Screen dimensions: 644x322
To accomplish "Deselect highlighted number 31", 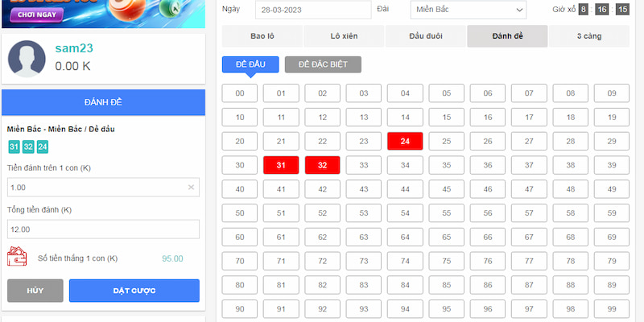I will click(x=281, y=166).
